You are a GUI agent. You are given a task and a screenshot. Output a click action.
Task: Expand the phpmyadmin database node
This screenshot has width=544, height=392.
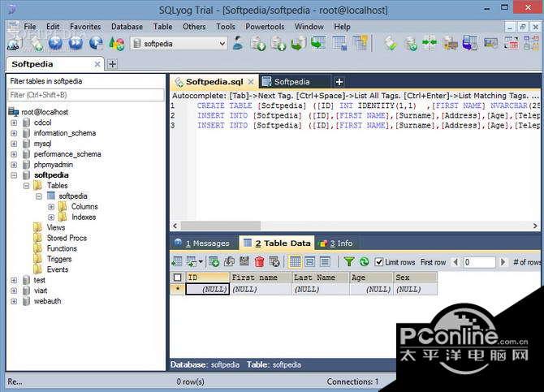[x=14, y=165]
